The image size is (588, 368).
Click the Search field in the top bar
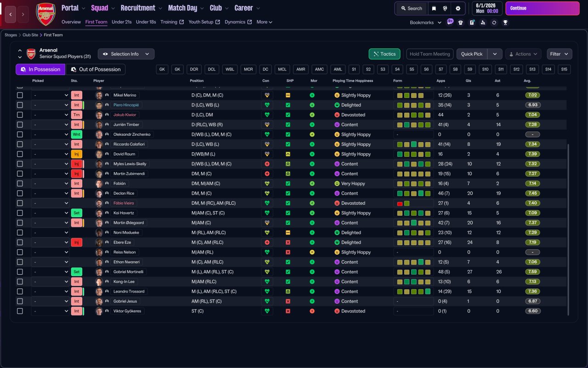tap(411, 8)
